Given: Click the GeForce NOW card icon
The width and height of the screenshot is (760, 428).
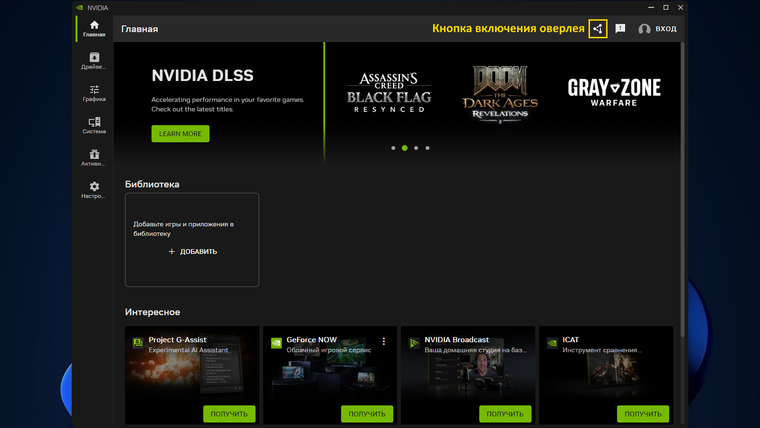Looking at the screenshot, I should 276,343.
